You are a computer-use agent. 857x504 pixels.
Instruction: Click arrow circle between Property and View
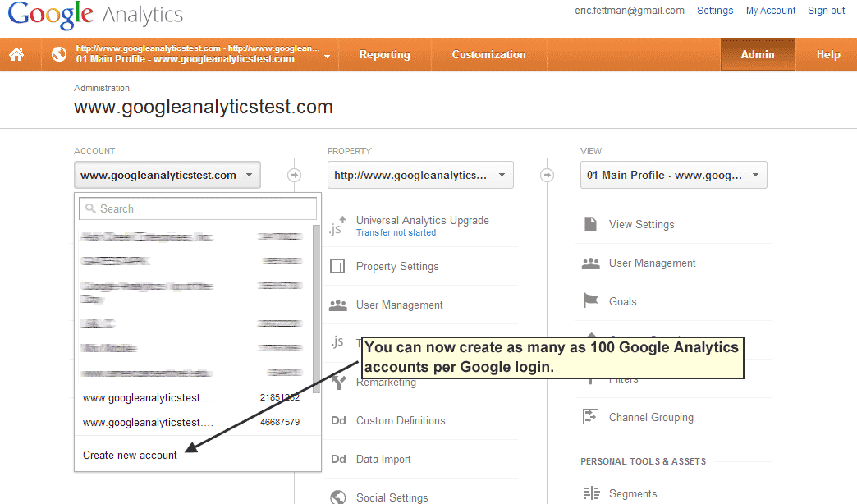[547, 175]
